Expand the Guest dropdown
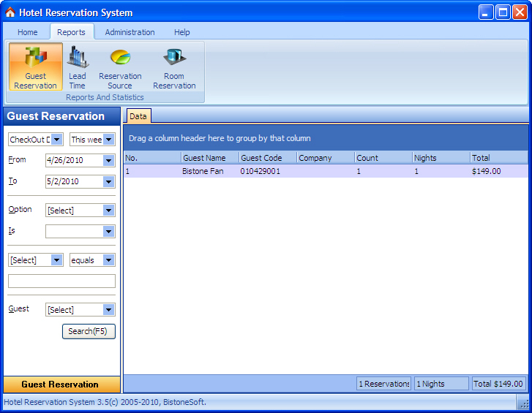This screenshot has height=413, width=532. [x=108, y=310]
